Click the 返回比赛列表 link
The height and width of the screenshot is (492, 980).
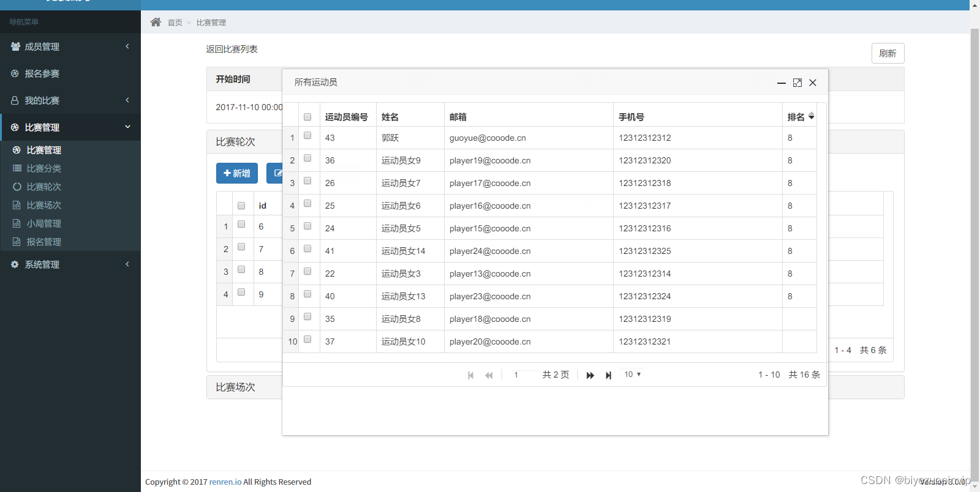pyautogui.click(x=232, y=49)
